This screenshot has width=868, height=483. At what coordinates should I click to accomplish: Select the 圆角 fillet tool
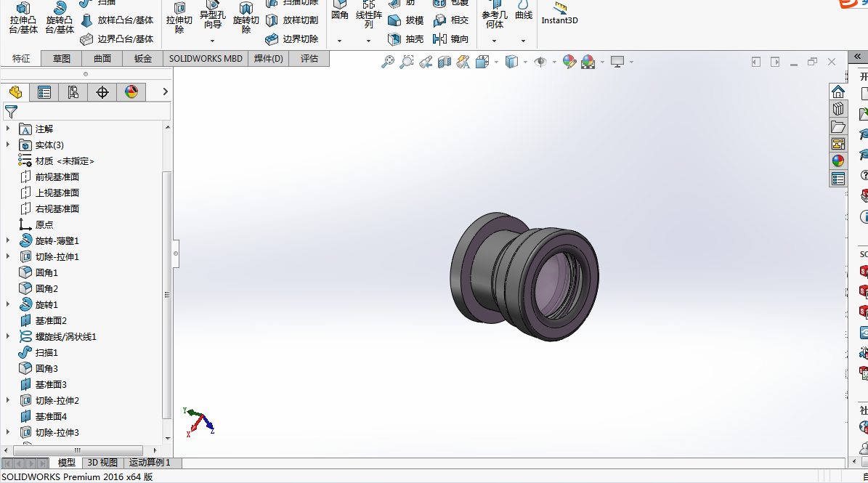(x=340, y=11)
